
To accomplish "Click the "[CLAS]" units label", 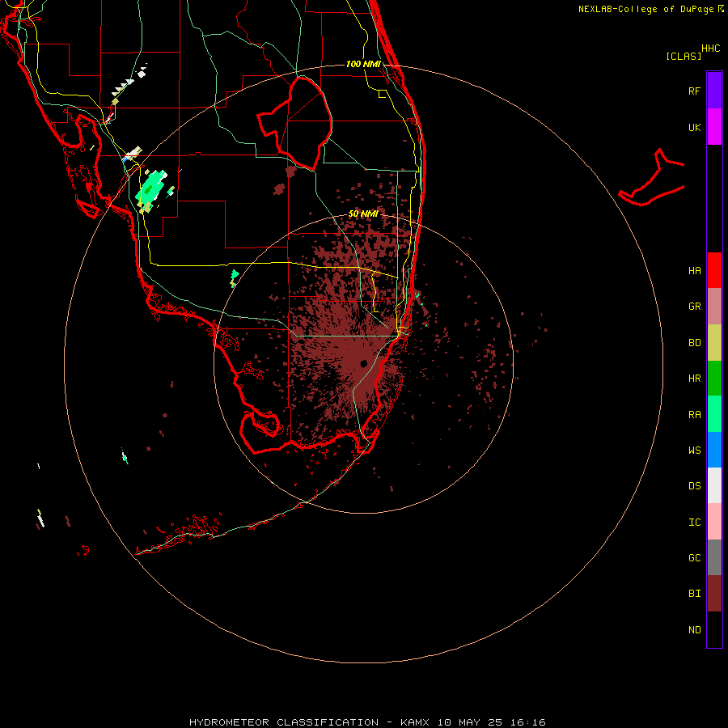I will (684, 56).
